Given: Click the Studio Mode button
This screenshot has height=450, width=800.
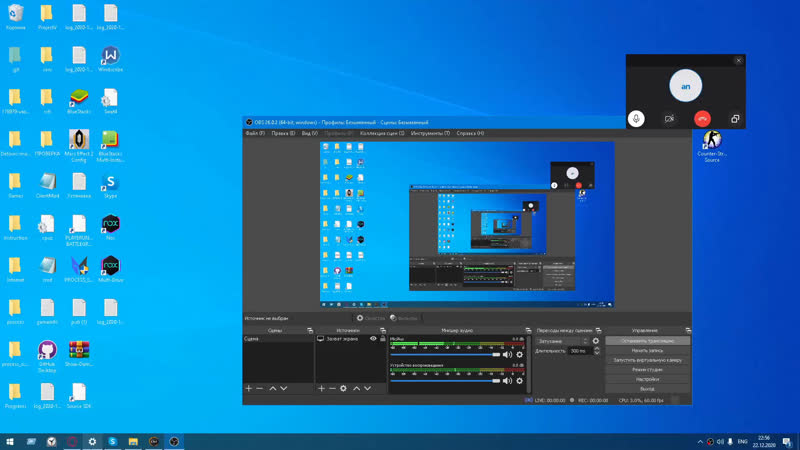Looking at the screenshot, I should [647, 369].
